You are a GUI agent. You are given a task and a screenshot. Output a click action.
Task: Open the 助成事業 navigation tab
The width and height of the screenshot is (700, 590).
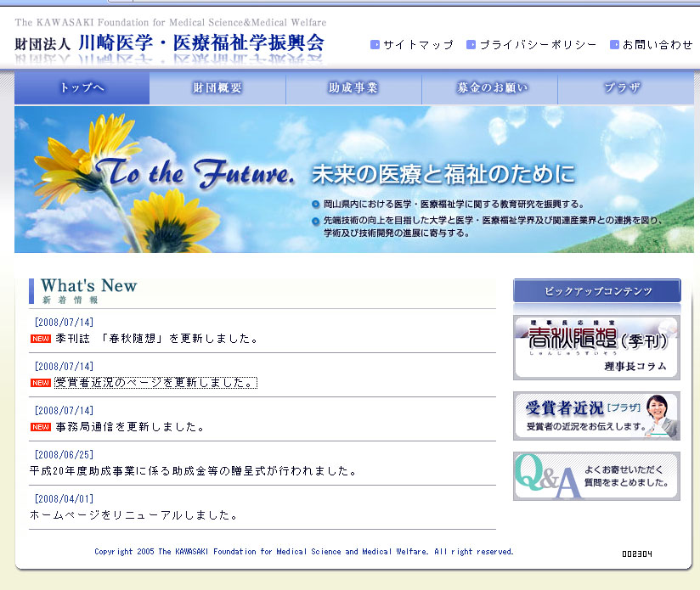coord(353,87)
